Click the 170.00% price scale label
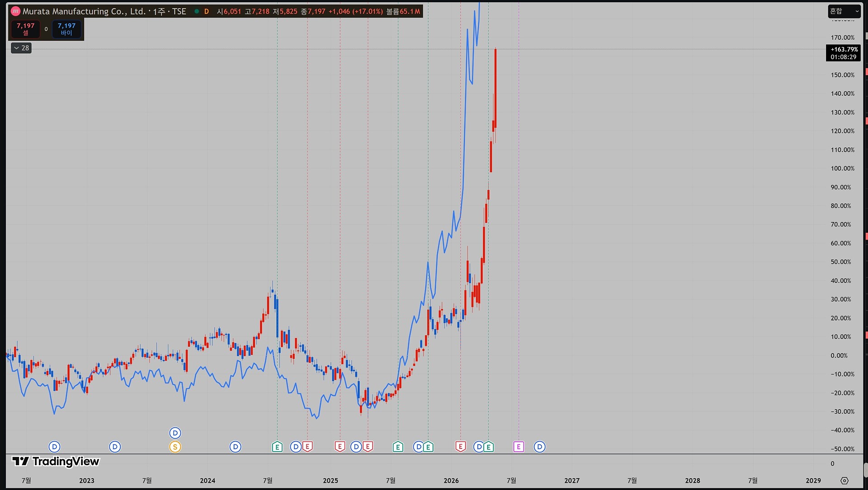Viewport: 868px width, 490px height. pyautogui.click(x=843, y=38)
